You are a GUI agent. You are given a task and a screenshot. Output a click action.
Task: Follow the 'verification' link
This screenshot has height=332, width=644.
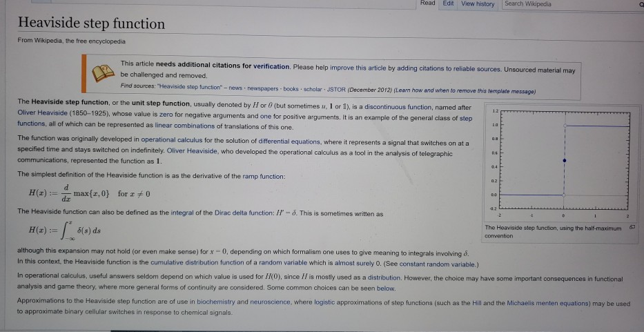pos(271,66)
